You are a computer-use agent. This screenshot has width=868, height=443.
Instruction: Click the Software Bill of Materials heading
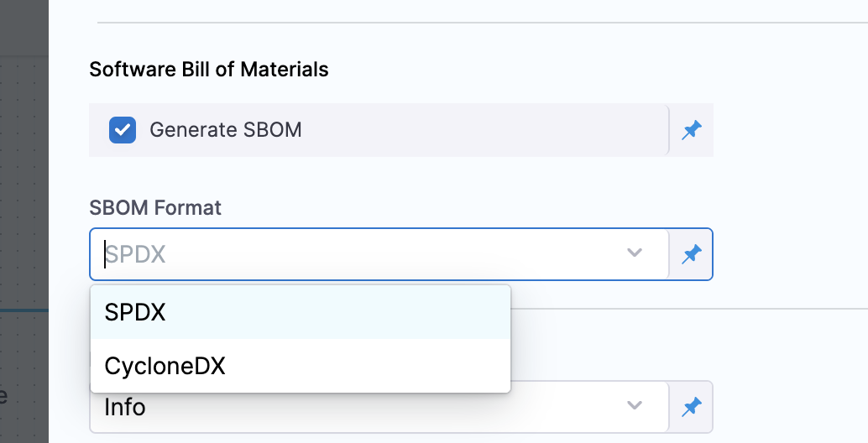(x=209, y=69)
